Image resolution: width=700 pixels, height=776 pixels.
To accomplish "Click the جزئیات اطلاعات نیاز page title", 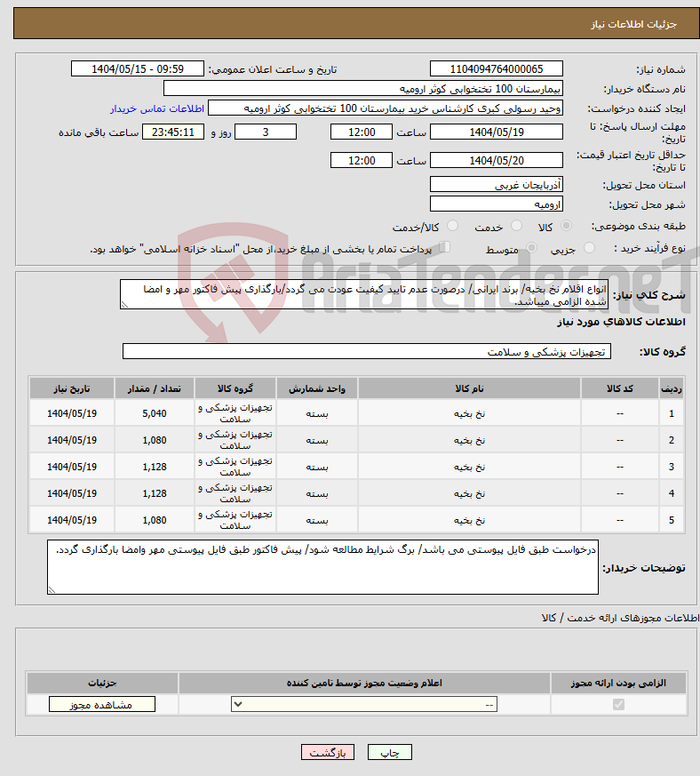I will [x=633, y=24].
